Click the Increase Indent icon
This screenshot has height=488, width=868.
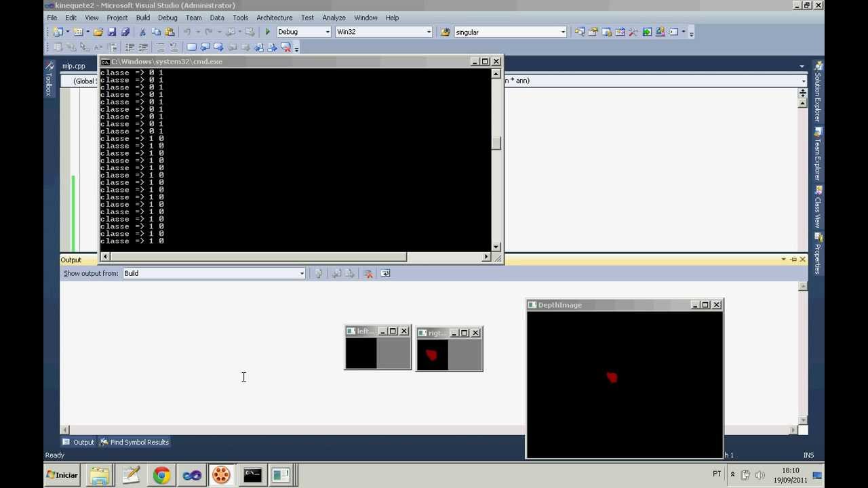[x=143, y=47]
